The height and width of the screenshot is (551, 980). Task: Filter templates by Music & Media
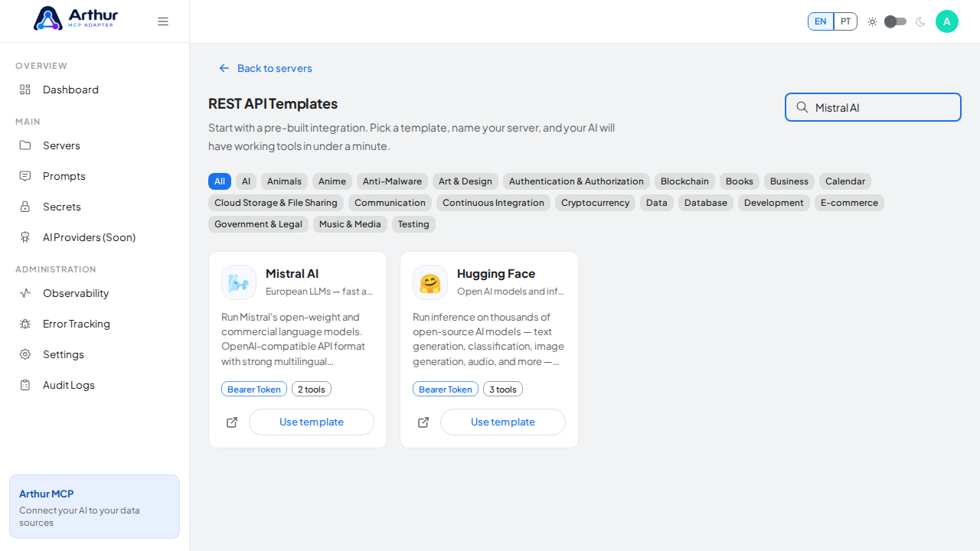pyautogui.click(x=350, y=224)
